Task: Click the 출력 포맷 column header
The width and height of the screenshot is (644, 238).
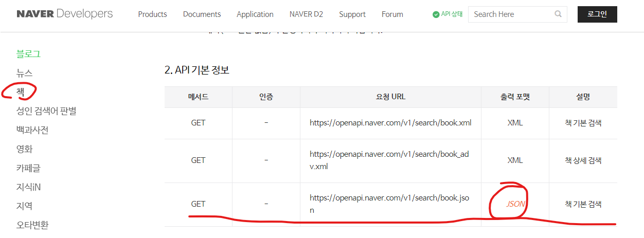Action: [515, 97]
